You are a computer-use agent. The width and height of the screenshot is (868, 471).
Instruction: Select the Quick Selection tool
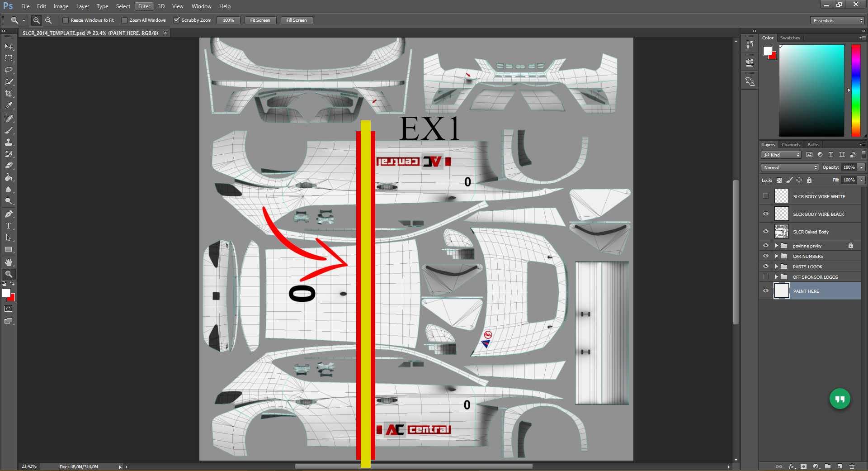click(9, 82)
